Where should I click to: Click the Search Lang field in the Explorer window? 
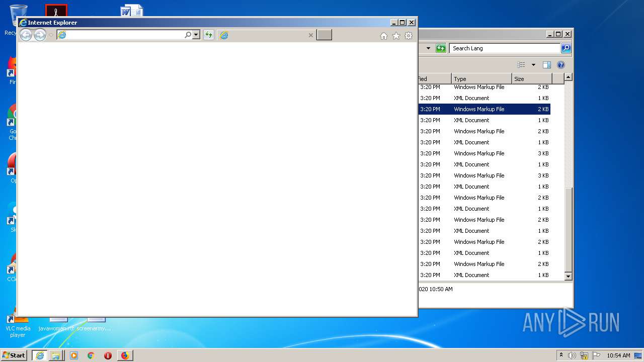pyautogui.click(x=505, y=48)
